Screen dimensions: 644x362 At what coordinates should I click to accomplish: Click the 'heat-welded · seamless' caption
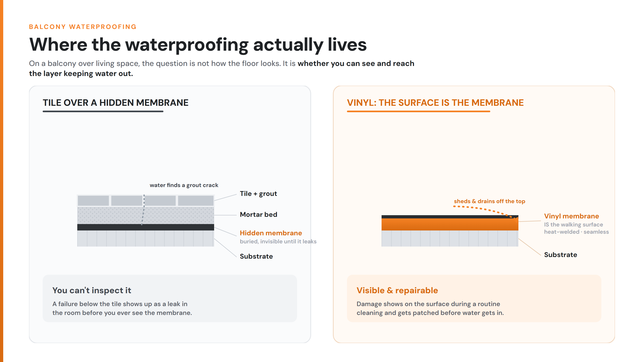[576, 232]
